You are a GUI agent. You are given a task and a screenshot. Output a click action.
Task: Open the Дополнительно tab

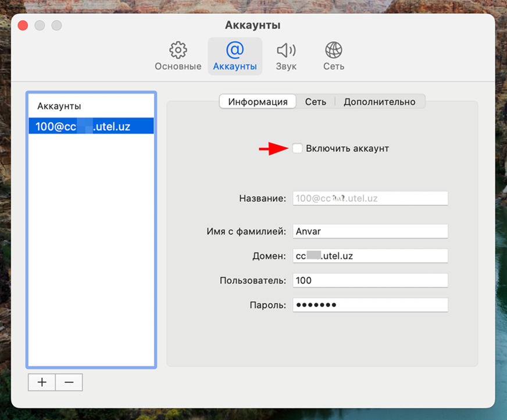click(379, 102)
